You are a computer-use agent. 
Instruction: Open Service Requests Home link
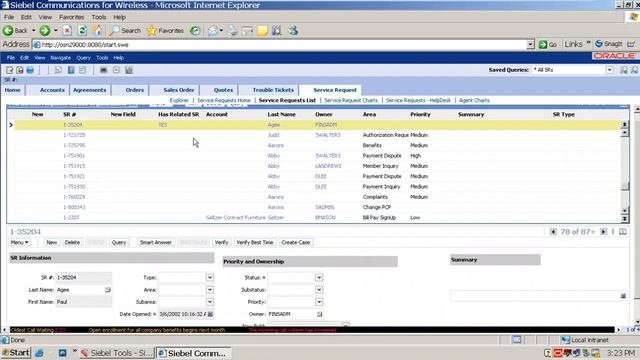[x=224, y=100]
